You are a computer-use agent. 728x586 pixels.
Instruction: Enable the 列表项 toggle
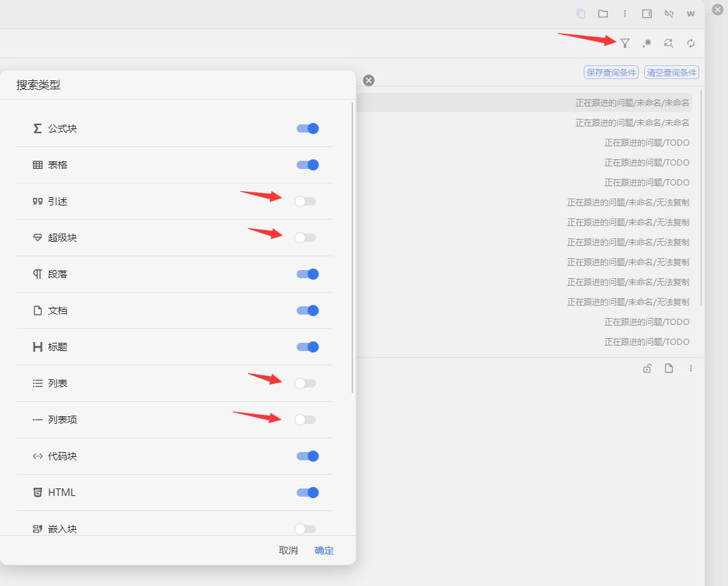click(305, 420)
